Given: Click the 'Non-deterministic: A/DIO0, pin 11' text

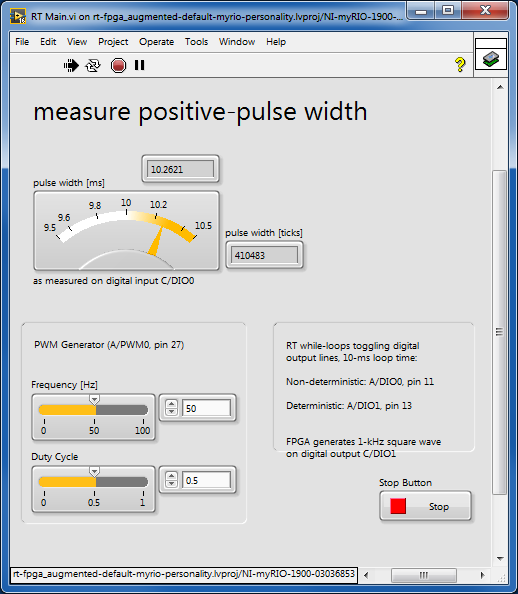Looking at the screenshot, I should pyautogui.click(x=360, y=381).
